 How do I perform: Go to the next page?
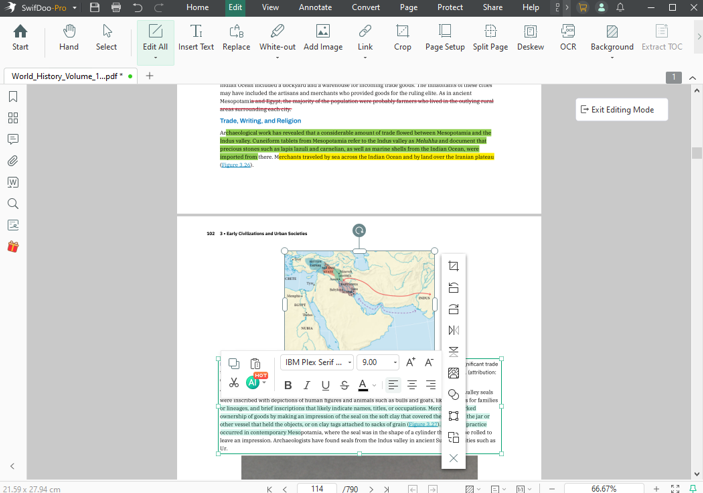(x=371, y=489)
